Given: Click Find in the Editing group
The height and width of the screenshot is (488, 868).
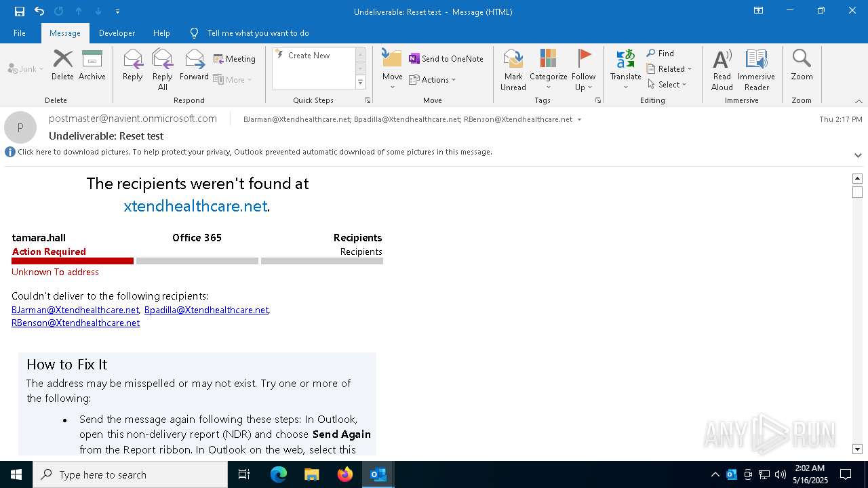Looking at the screenshot, I should coord(660,54).
